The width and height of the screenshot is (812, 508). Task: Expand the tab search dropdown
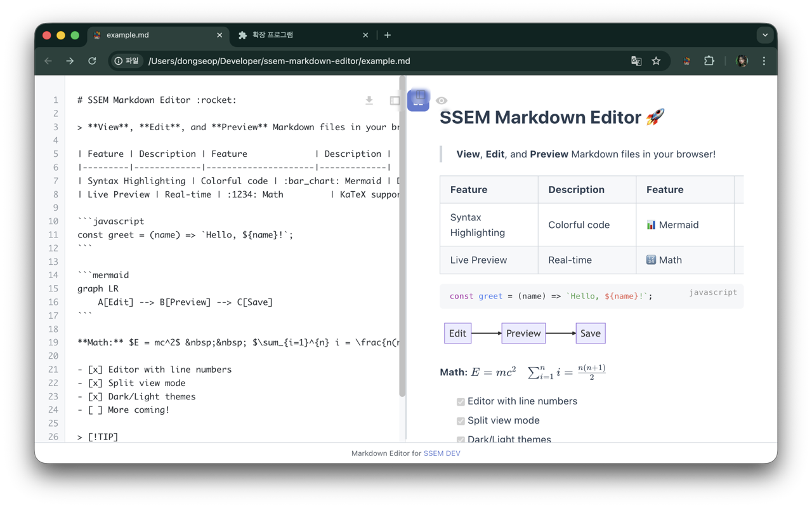[765, 35]
